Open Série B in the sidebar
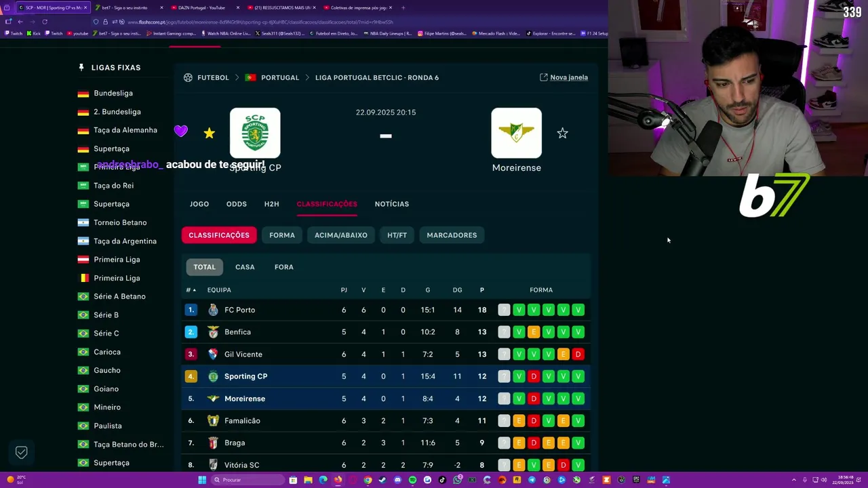Viewport: 868px width, 488px height. point(106,315)
